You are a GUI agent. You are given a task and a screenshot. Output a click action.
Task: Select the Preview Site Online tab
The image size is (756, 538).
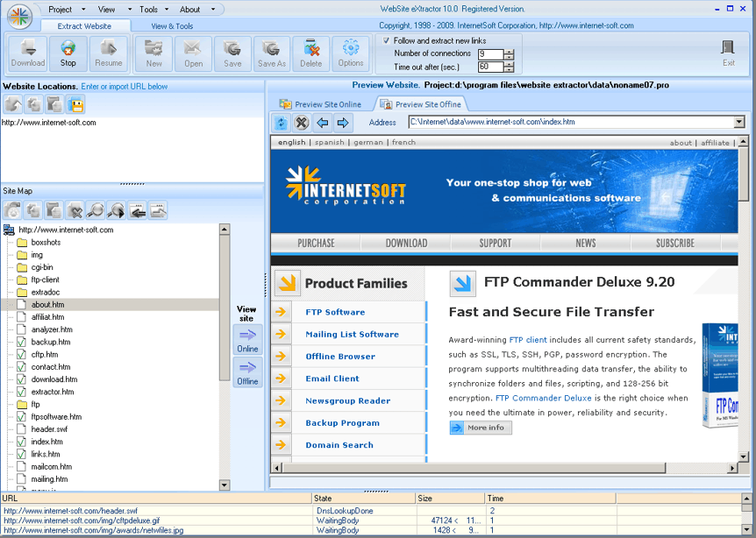pos(321,104)
